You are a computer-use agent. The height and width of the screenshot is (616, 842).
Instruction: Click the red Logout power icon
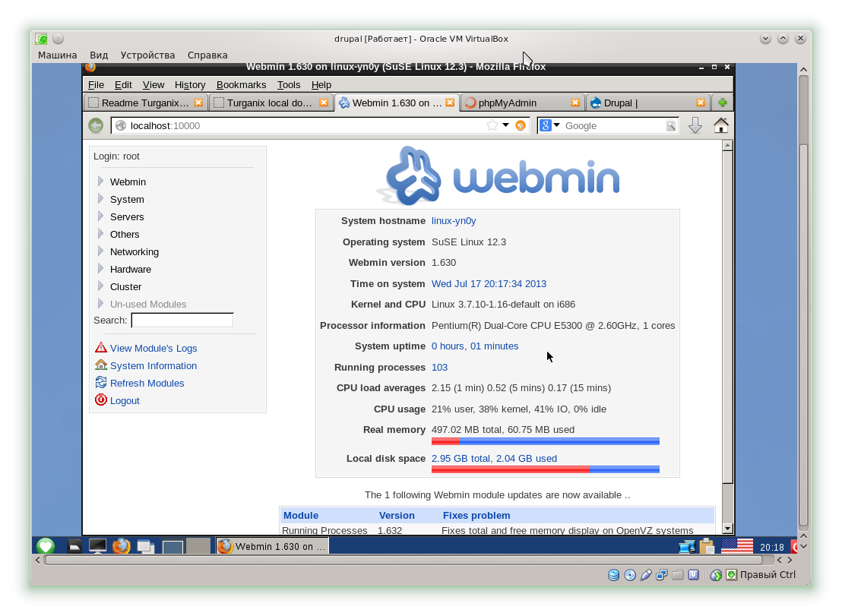[x=101, y=400]
